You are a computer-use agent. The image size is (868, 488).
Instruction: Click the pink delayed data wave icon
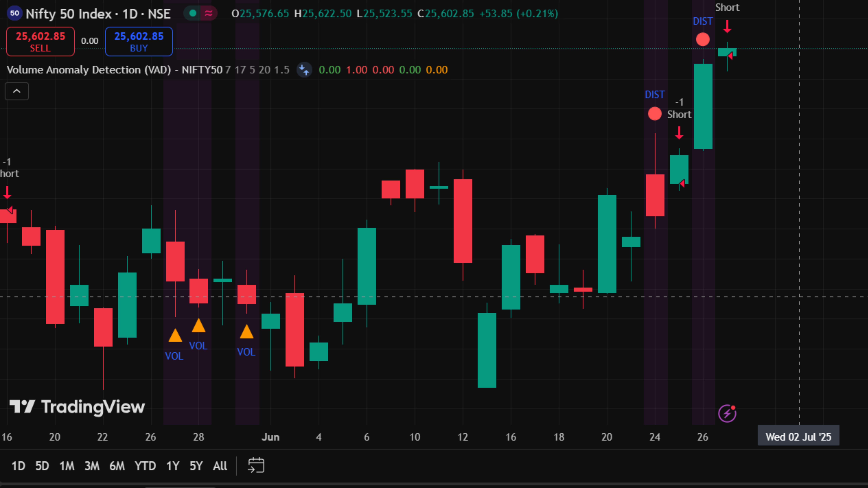tap(209, 13)
